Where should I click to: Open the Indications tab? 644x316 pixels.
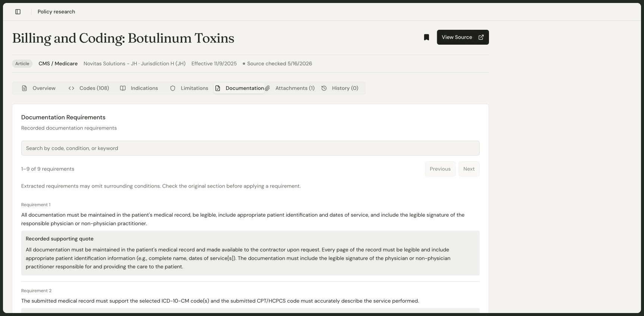[x=139, y=88]
